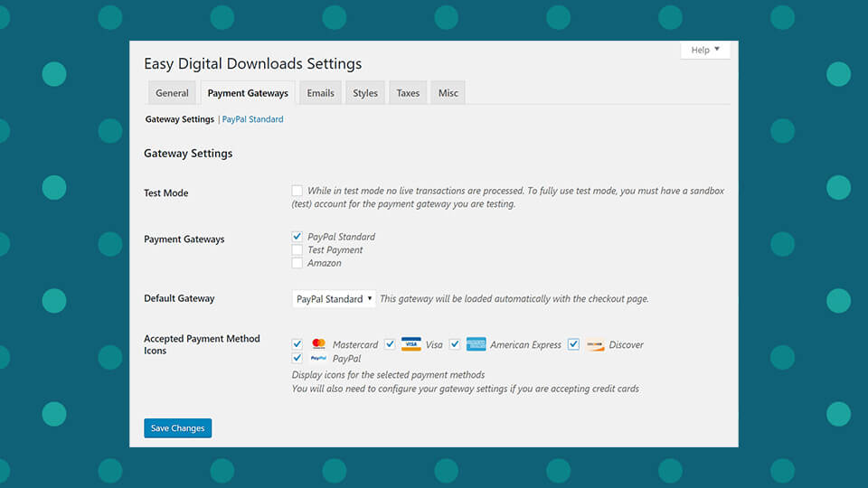The width and height of the screenshot is (868, 488).
Task: Click the Save Changes button
Action: coord(178,428)
